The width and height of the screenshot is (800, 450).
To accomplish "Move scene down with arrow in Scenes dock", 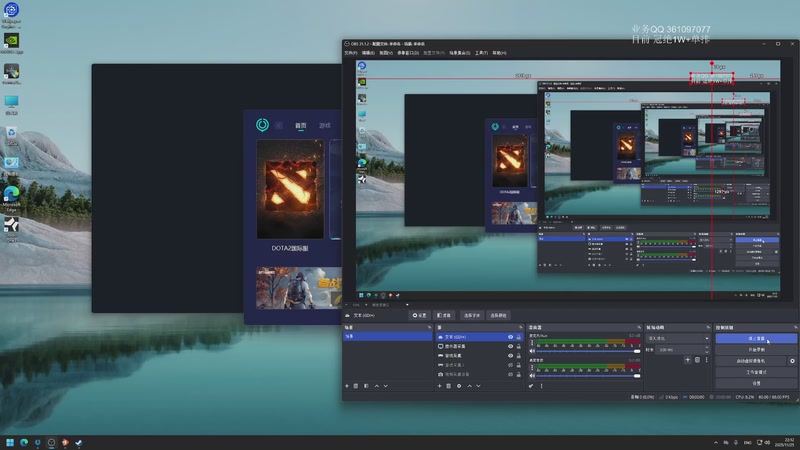I will (386, 386).
